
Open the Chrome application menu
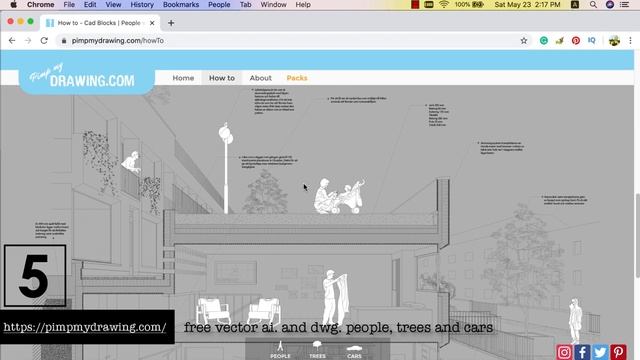(x=40, y=4)
